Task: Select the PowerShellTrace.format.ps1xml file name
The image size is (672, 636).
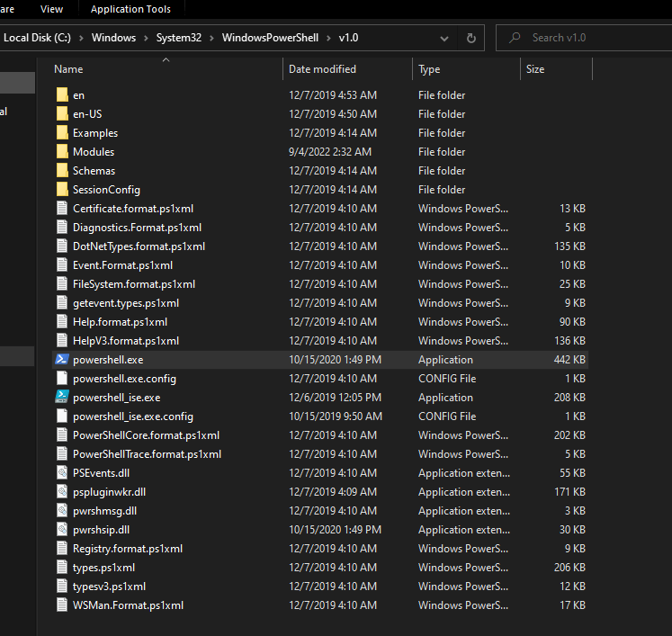Action: coord(147,454)
